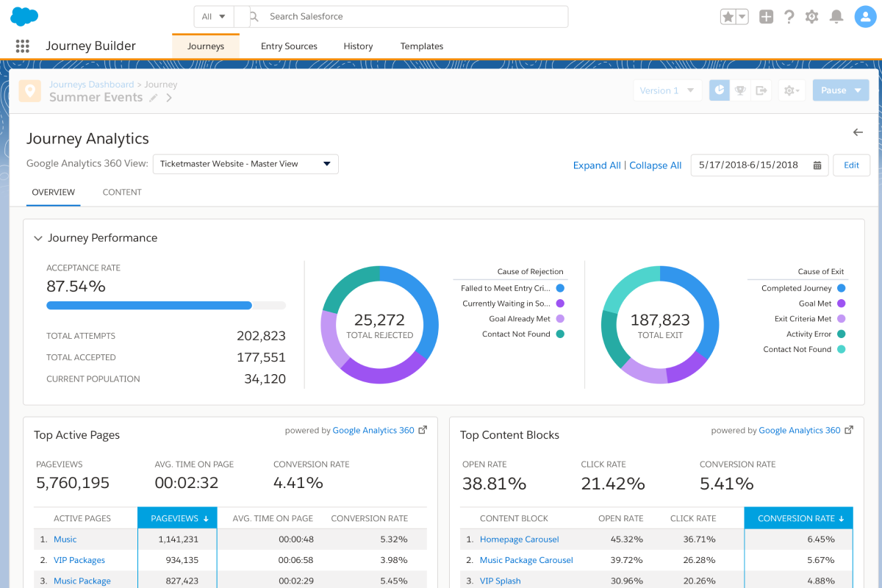The height and width of the screenshot is (588, 882).
Task: Open the Setup gear icon
Action: pos(812,17)
